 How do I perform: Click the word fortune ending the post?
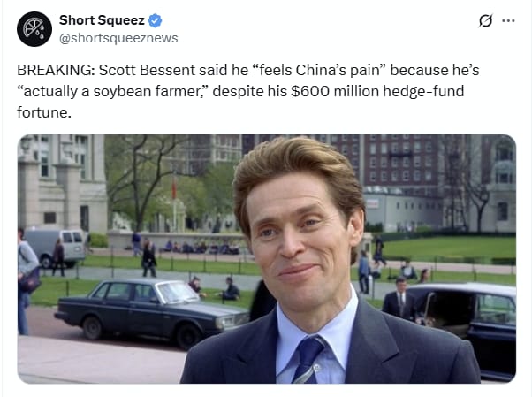tap(44, 112)
